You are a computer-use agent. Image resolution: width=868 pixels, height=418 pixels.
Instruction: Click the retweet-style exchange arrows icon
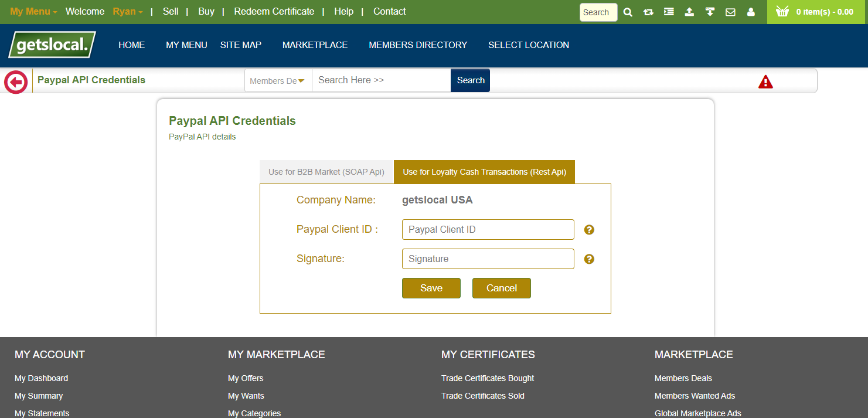point(648,12)
